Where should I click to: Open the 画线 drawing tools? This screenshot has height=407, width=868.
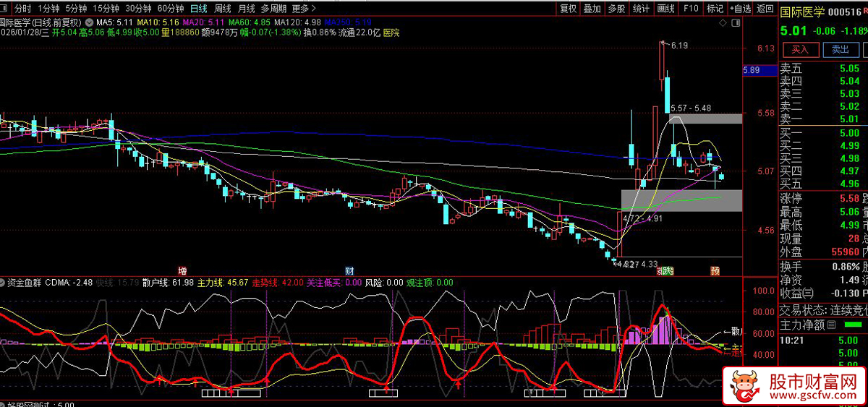point(665,9)
